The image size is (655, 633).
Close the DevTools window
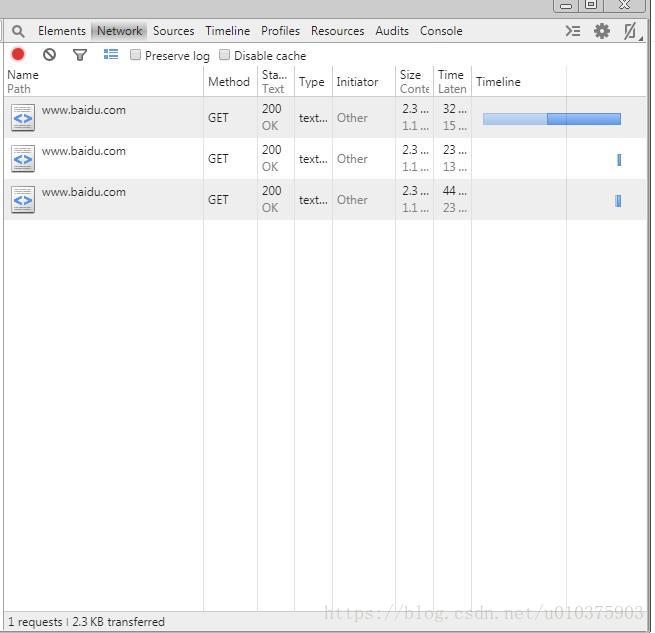click(x=624, y=5)
